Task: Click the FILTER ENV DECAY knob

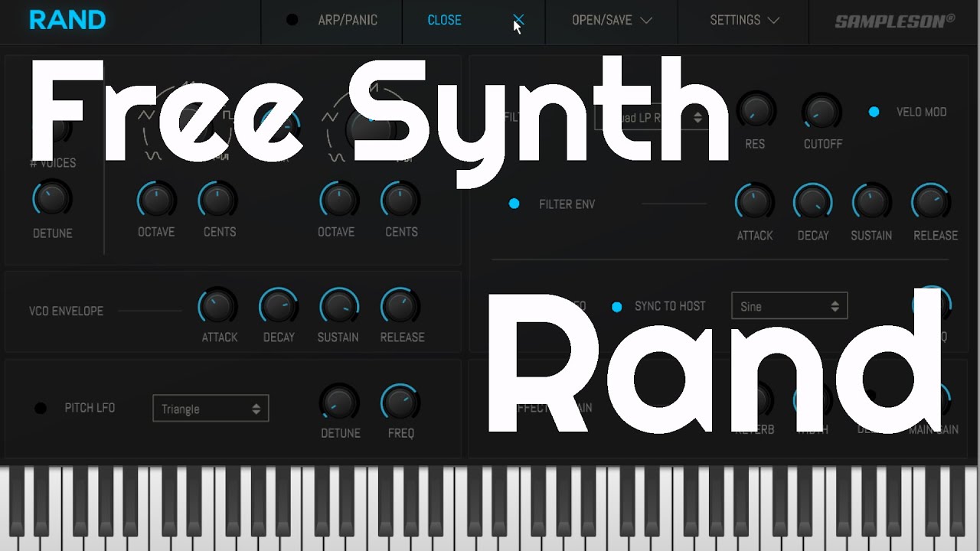Action: [x=813, y=203]
